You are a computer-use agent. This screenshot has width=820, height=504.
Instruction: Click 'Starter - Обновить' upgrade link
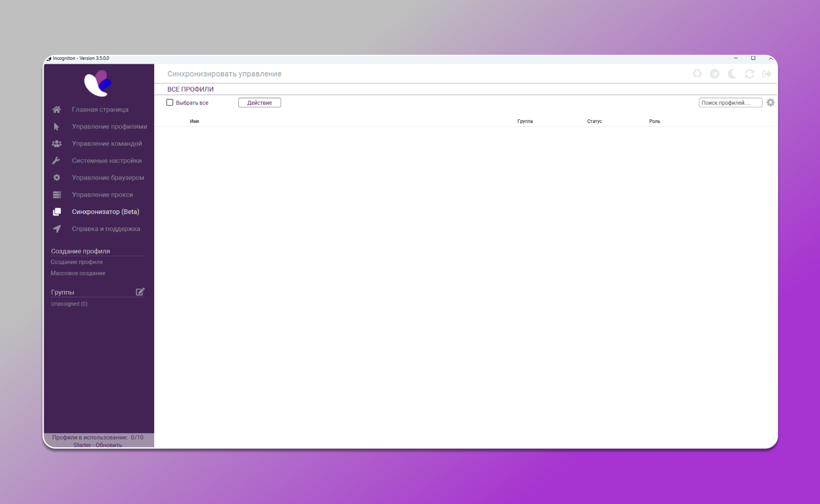(98, 444)
